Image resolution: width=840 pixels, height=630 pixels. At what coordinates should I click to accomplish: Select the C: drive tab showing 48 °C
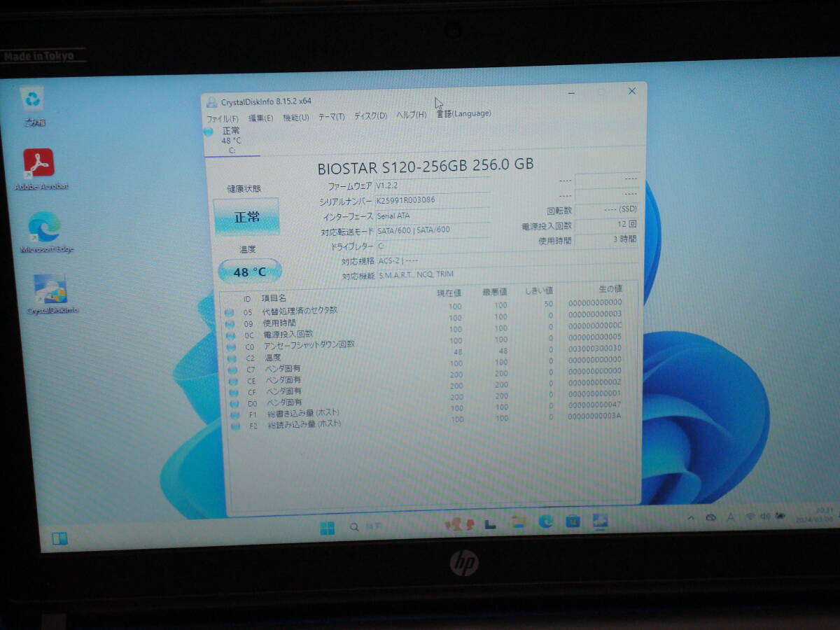tap(230, 141)
